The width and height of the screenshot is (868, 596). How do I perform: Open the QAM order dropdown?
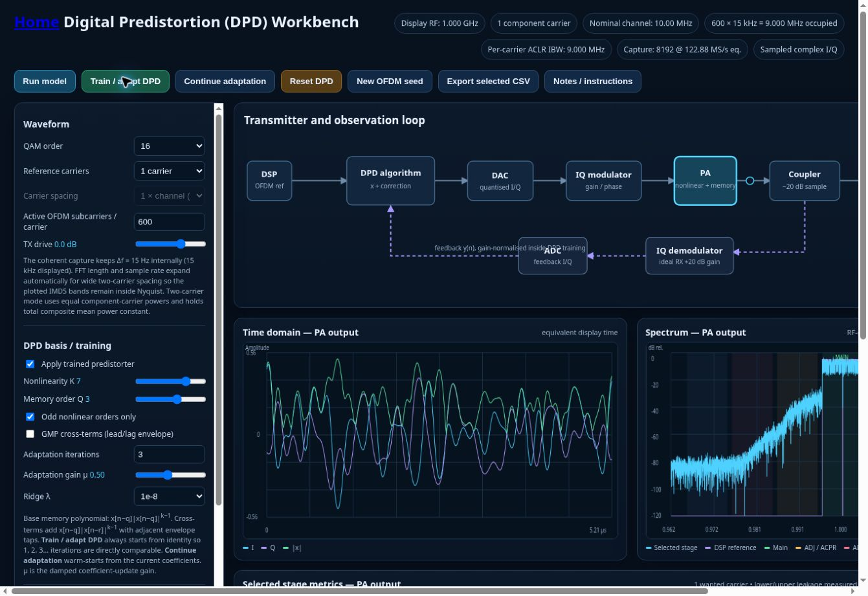pos(170,146)
